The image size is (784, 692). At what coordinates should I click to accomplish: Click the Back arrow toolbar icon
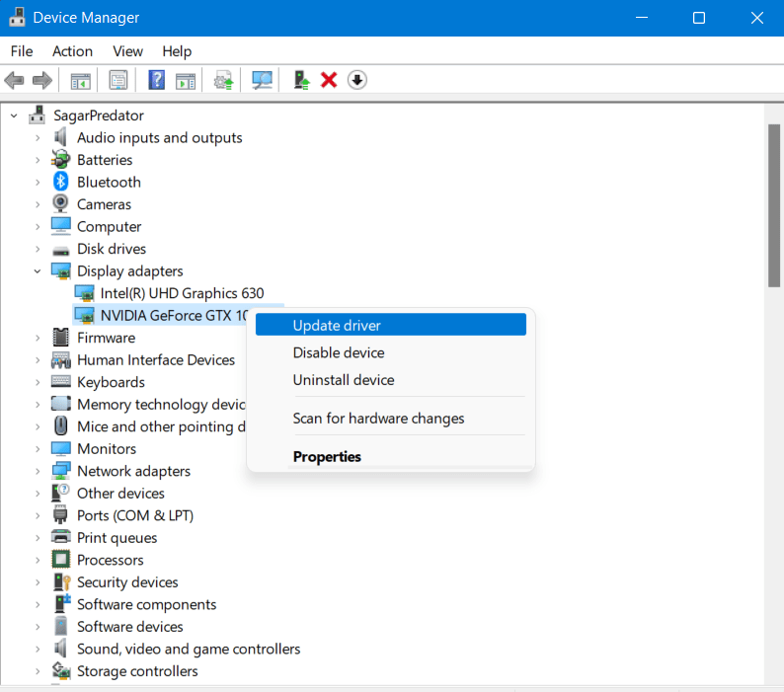[x=14, y=80]
